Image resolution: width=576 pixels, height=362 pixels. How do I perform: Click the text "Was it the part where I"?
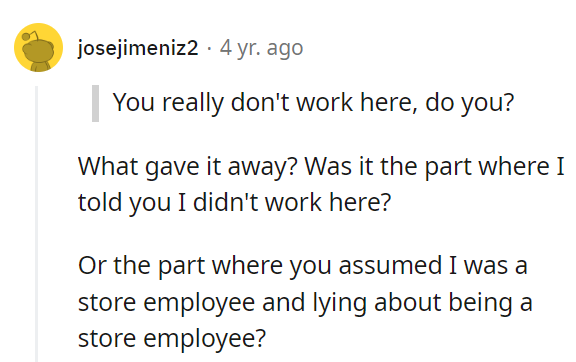(x=435, y=167)
